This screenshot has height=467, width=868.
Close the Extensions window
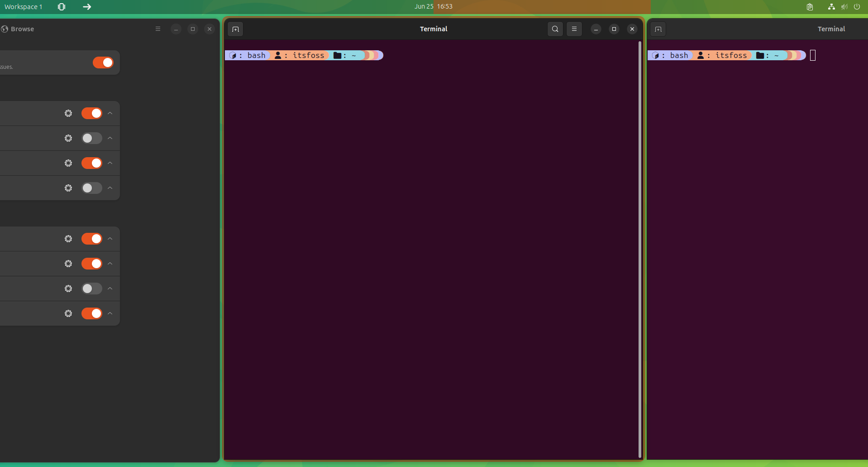pos(210,29)
